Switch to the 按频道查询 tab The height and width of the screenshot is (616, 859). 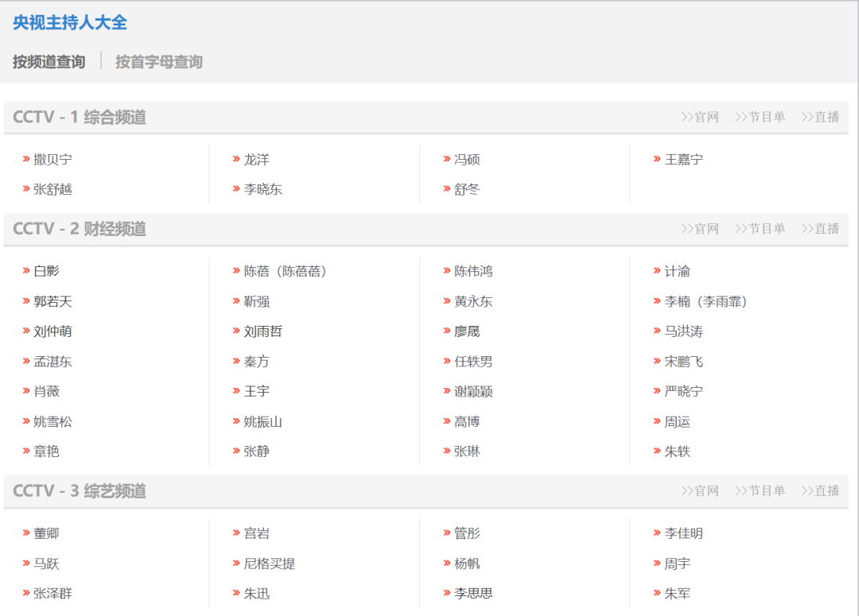49,62
